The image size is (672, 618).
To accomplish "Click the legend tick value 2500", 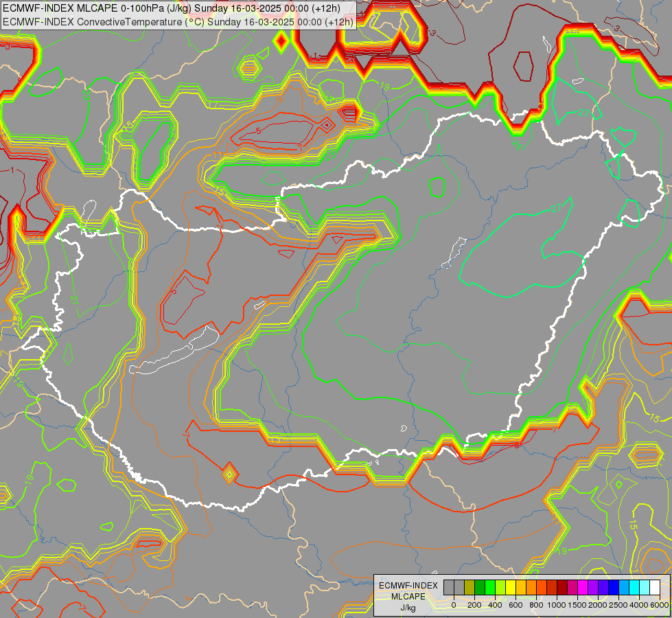I will click(x=618, y=605).
